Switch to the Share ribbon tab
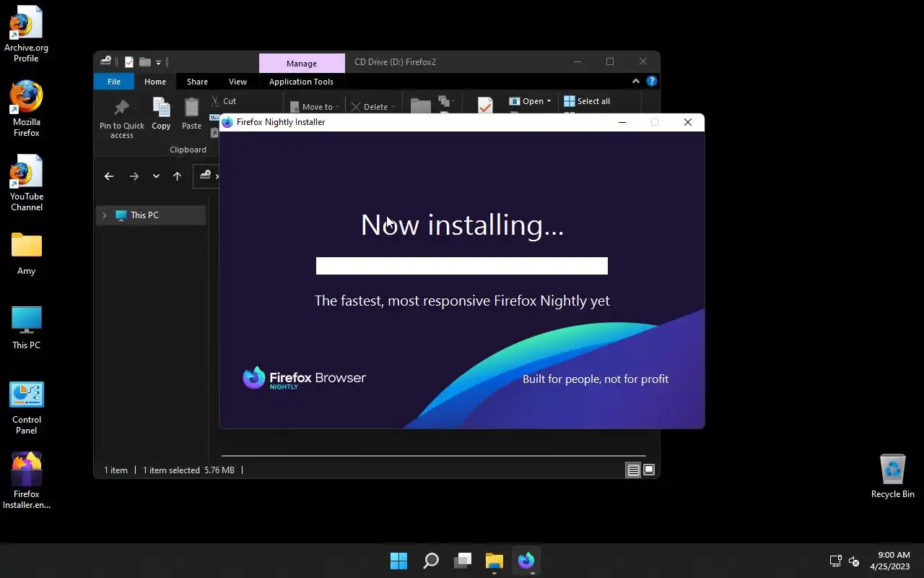This screenshot has width=924, height=578. (x=197, y=82)
